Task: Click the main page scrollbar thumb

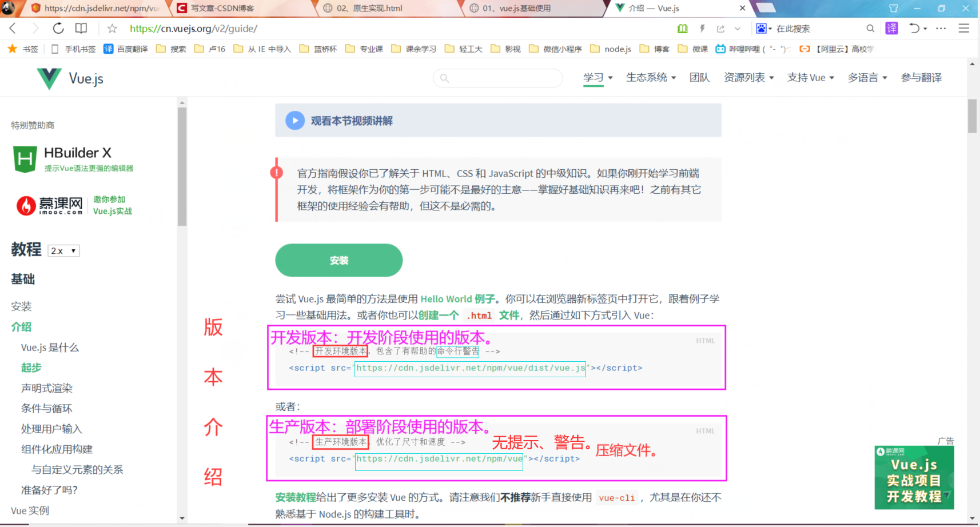Action: [x=973, y=116]
